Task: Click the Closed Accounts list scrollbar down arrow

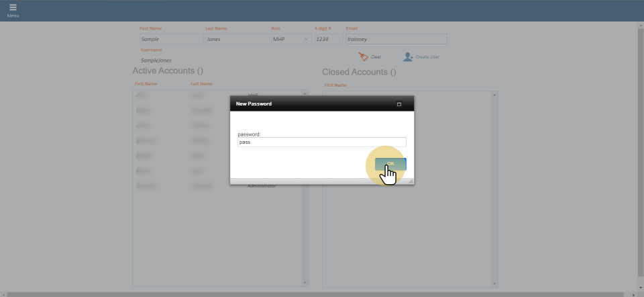Action: 495,283
